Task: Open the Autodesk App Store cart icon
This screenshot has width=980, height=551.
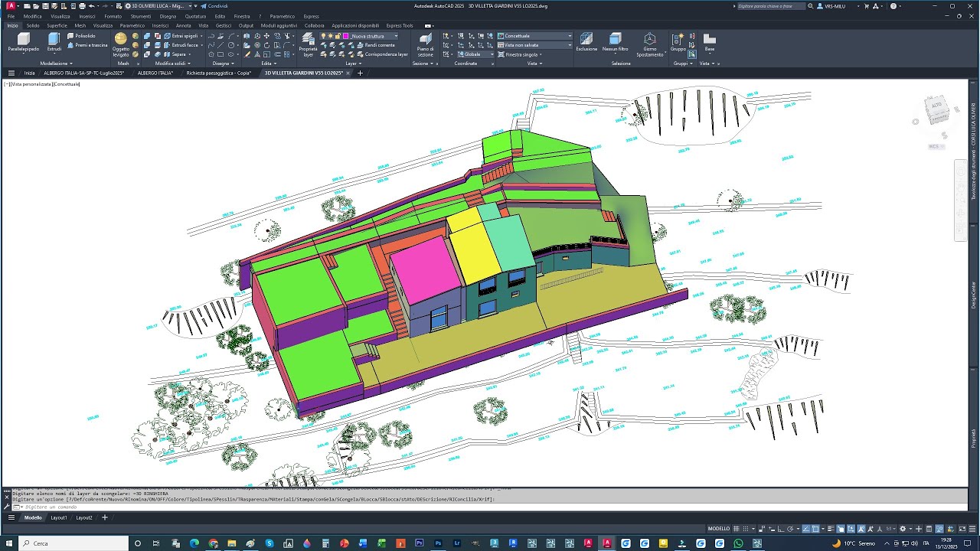Action: coord(866,6)
